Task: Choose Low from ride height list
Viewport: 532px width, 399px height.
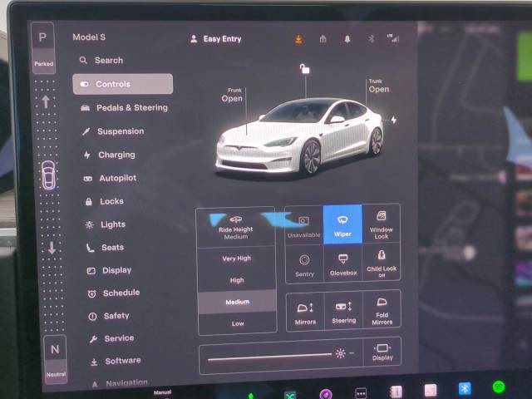Action: pyautogui.click(x=237, y=323)
